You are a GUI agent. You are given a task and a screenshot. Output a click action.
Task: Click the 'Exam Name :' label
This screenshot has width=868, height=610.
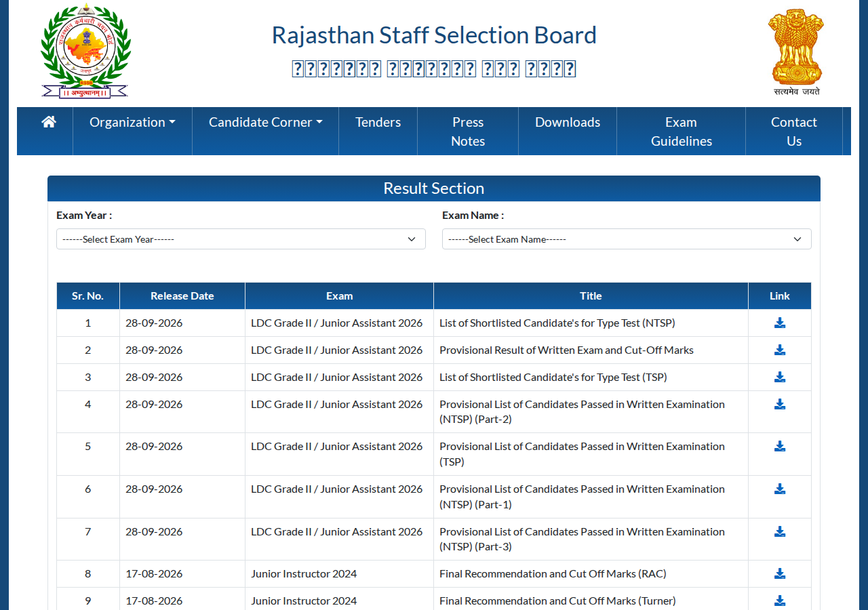click(473, 215)
